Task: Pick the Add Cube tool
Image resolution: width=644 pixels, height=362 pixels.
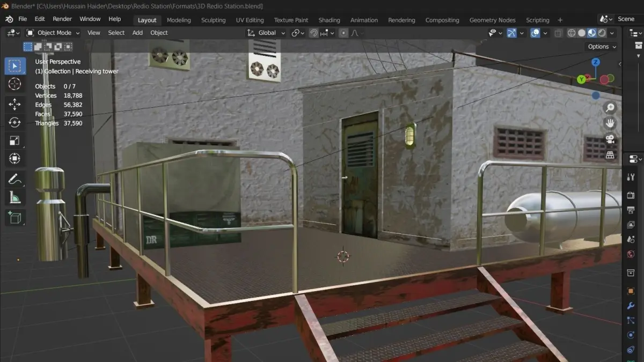Action: coord(14,217)
